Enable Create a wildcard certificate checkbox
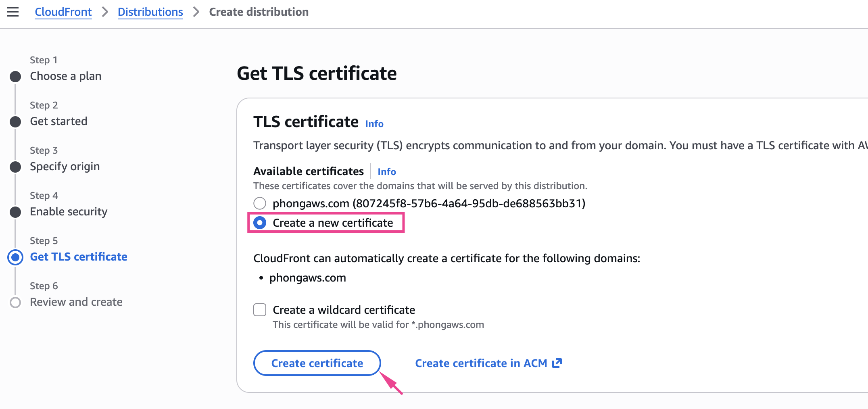Image resolution: width=868 pixels, height=409 pixels. click(x=260, y=310)
